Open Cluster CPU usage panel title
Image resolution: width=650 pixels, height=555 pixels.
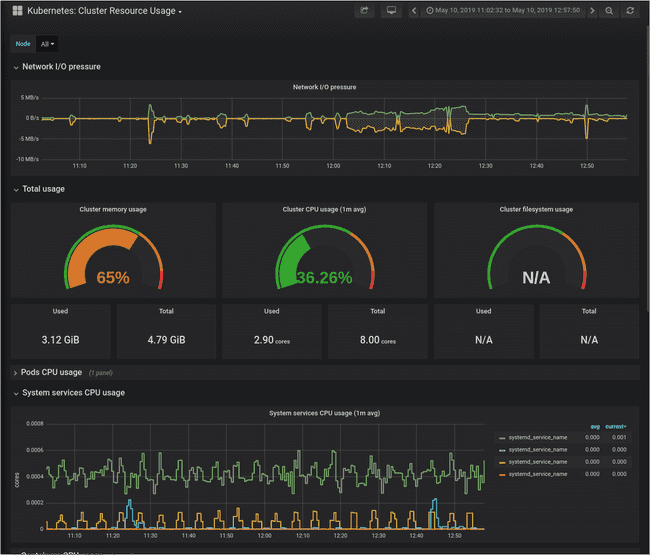click(324, 209)
